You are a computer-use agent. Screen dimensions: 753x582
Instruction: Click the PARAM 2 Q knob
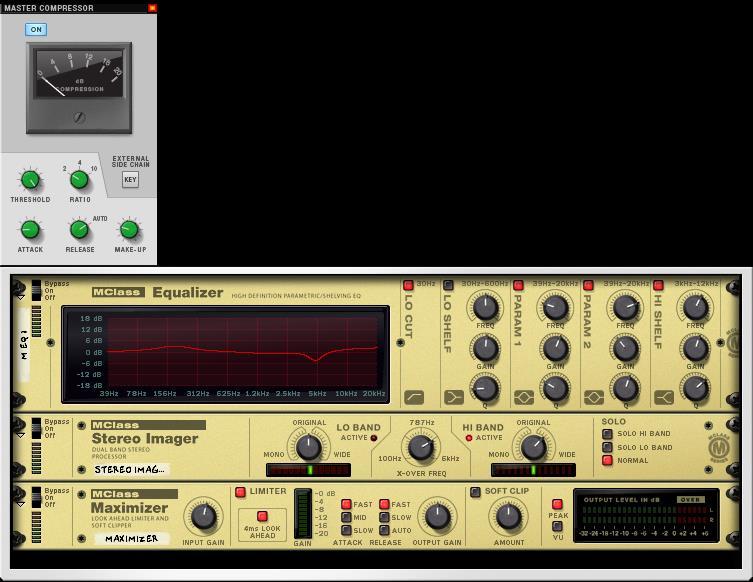(x=626, y=388)
